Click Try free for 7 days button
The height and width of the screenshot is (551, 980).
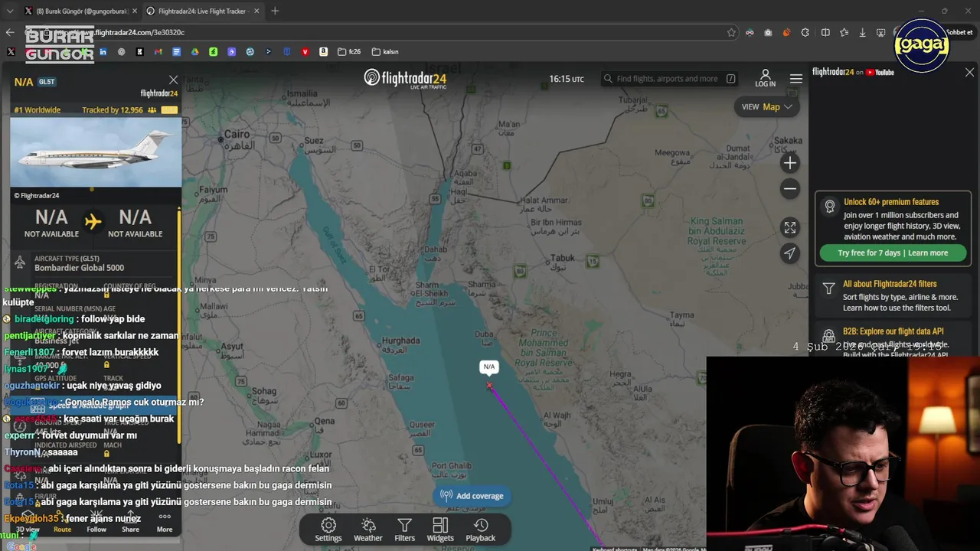pos(893,253)
